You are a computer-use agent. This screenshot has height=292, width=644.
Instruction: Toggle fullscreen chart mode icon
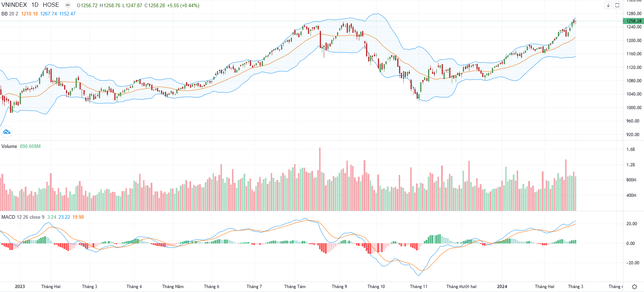(617, 5)
